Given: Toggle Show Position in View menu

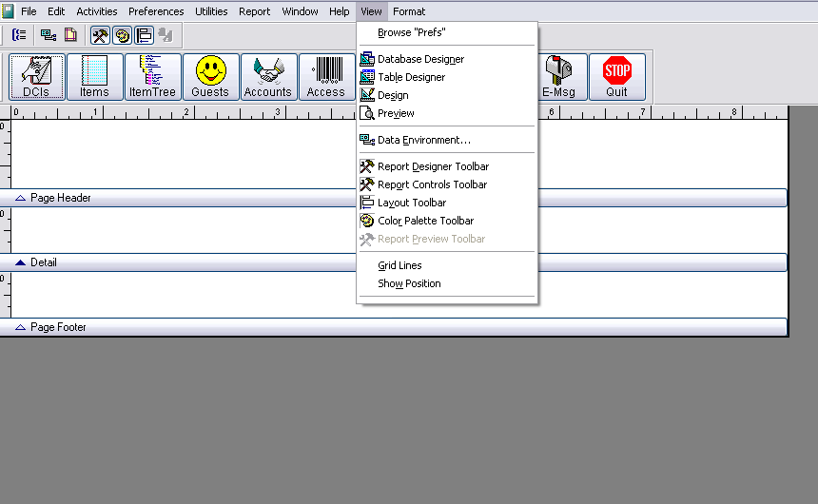Looking at the screenshot, I should point(446,283).
